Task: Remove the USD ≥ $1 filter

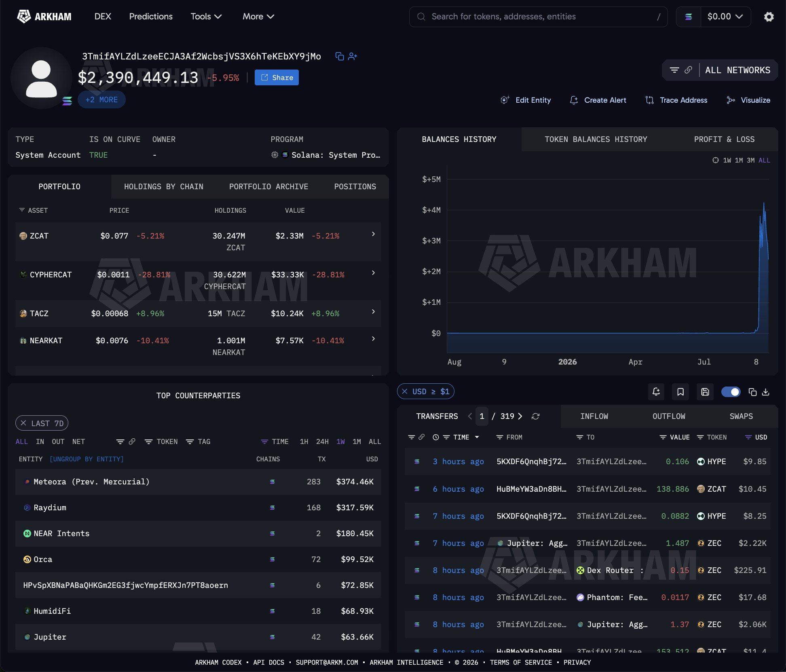Action: coord(405,391)
